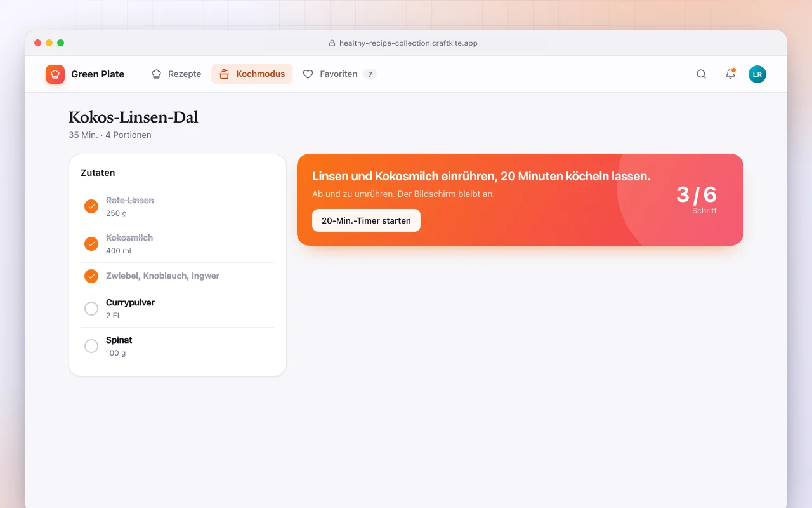Go to the Rezepte tab

pos(176,74)
